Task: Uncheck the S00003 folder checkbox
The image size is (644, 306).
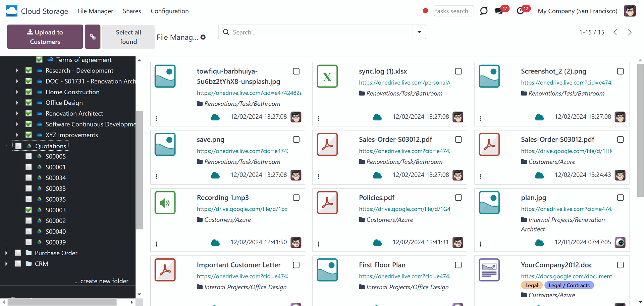Action: click(x=29, y=210)
